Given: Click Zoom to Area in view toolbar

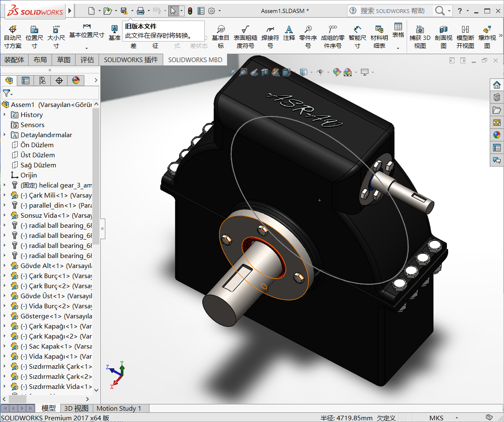Looking at the screenshot, I should [243, 72].
